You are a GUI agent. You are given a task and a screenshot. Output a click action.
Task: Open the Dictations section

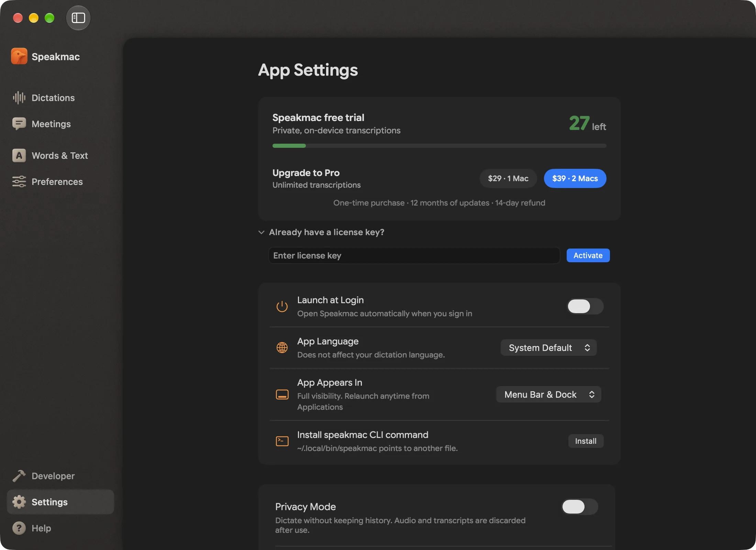tap(60, 98)
